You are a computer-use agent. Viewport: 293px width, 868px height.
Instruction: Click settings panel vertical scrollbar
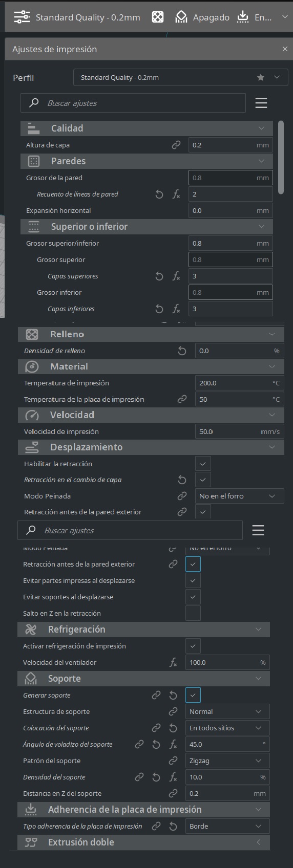[x=281, y=158]
